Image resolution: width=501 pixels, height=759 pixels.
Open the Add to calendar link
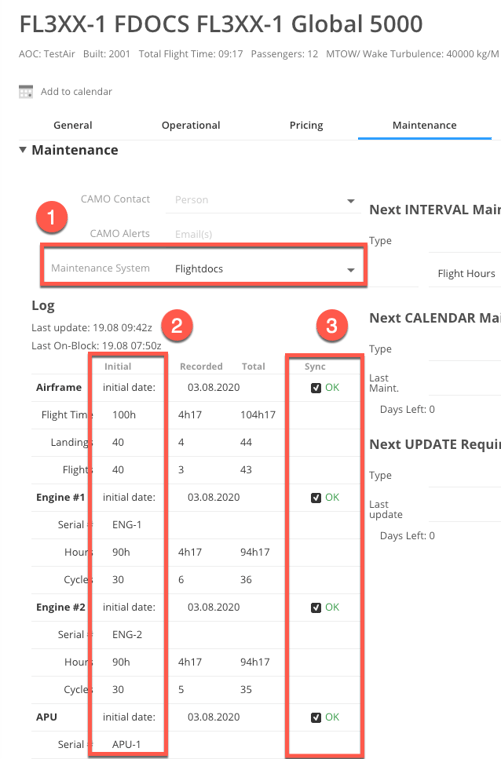(x=76, y=91)
